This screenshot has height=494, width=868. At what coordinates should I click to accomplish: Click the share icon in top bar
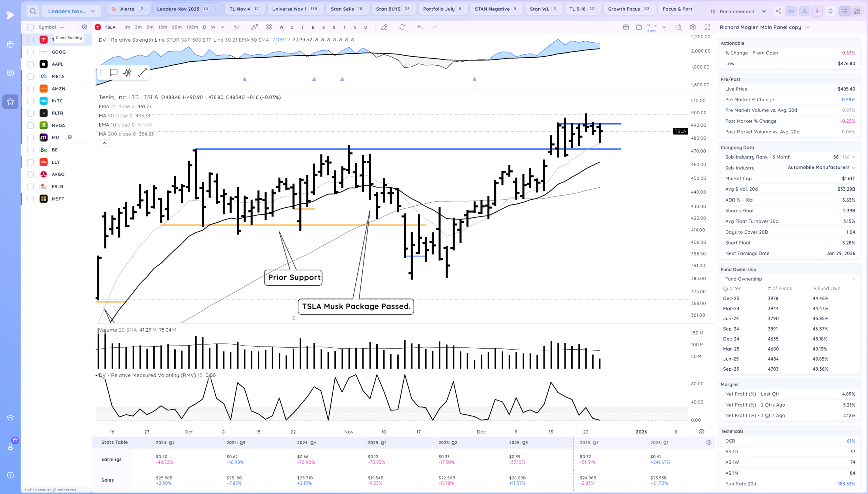[778, 11]
